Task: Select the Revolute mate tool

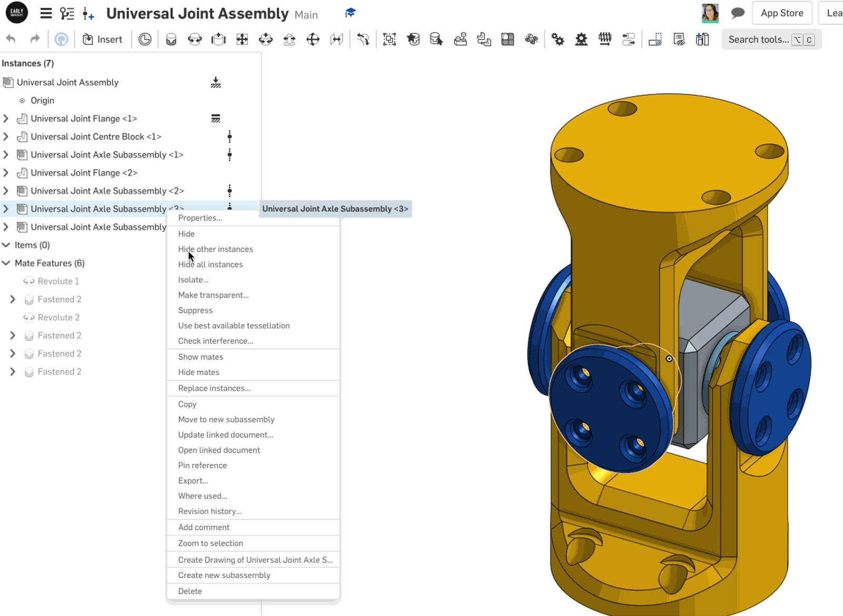Action: coord(194,40)
